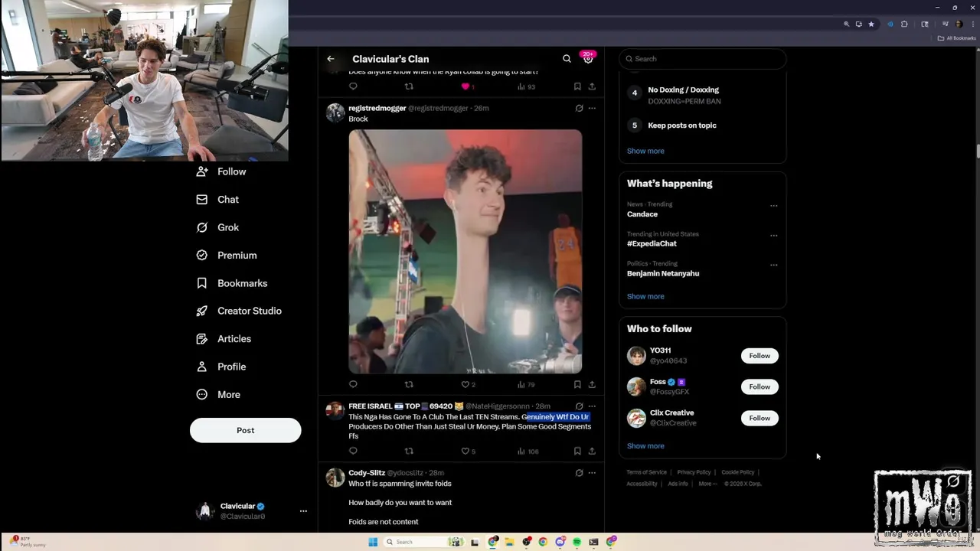
Task: Open Creator Studio in the left sidebar
Action: tap(239, 311)
